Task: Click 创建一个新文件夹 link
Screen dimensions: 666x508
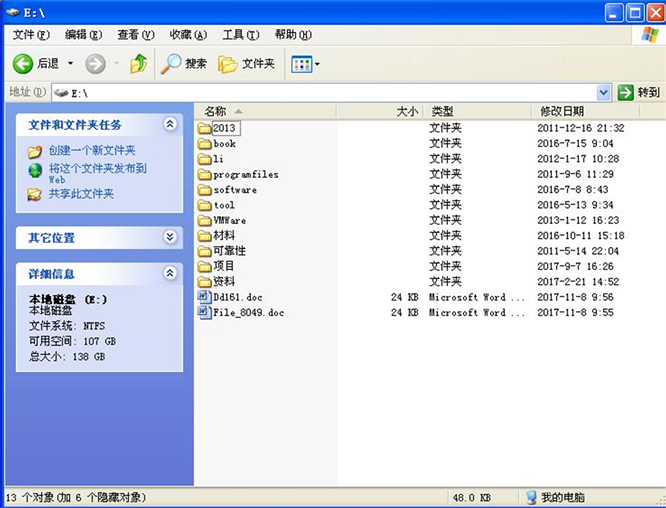Action: point(92,150)
